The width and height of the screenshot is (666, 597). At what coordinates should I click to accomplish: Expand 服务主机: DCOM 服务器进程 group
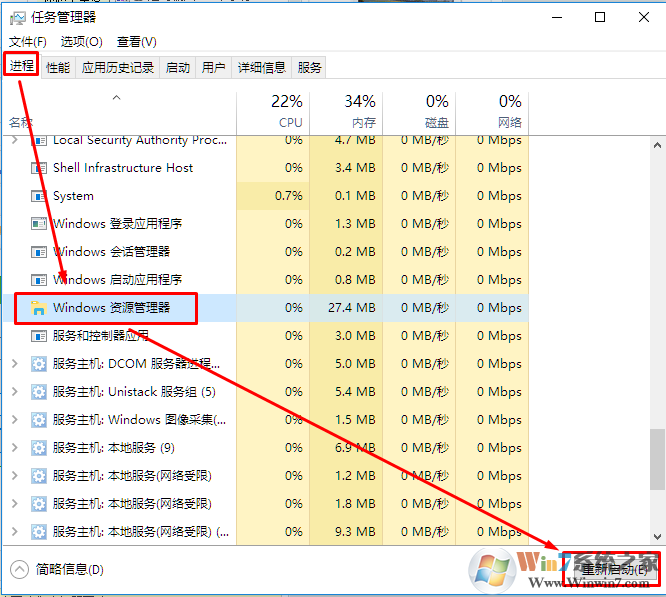tap(15, 364)
